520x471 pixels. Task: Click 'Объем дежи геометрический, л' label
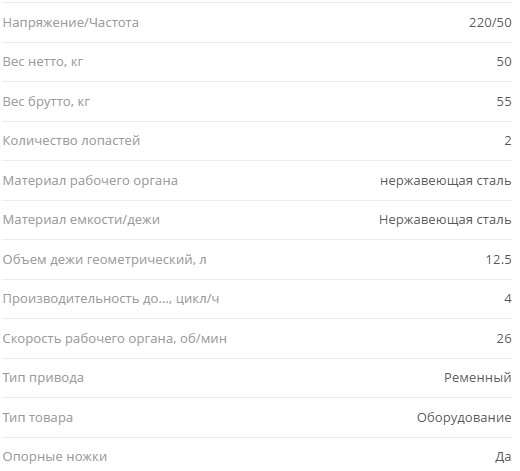[x=105, y=260]
